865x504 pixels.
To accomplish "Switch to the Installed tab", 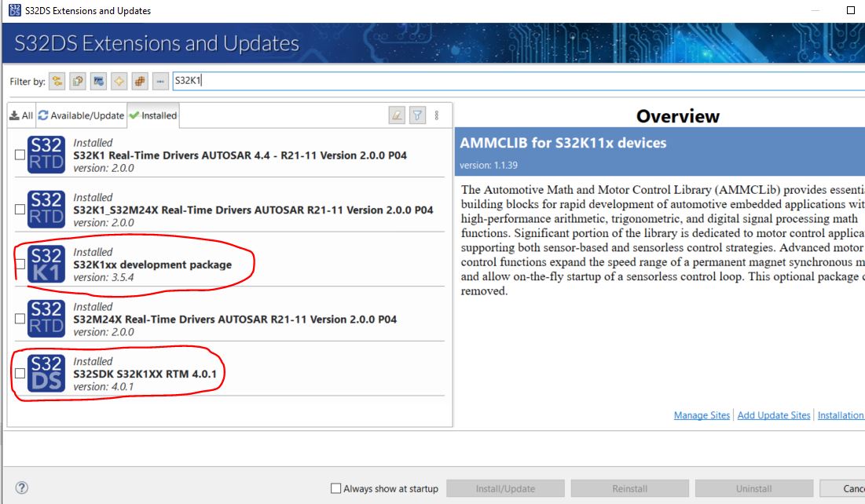I will click(154, 115).
